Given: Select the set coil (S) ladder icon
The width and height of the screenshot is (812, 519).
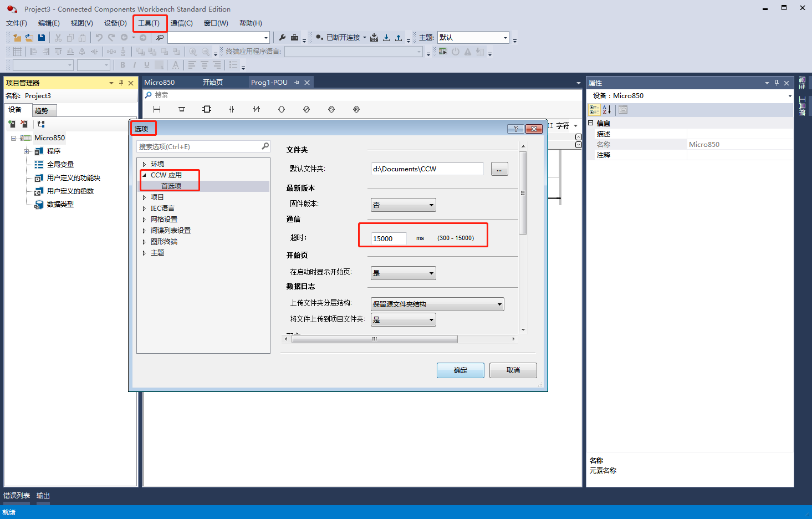Looking at the screenshot, I should 331,109.
